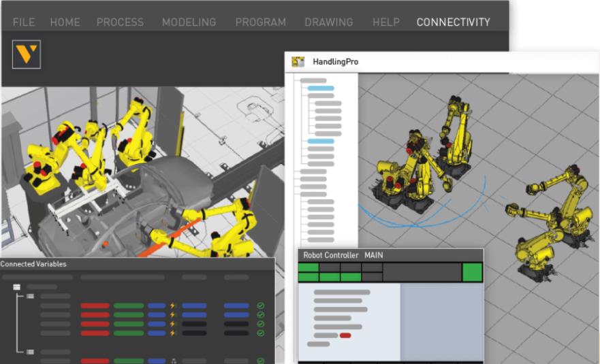Click the red marker in Robot Controller program list

point(345,335)
